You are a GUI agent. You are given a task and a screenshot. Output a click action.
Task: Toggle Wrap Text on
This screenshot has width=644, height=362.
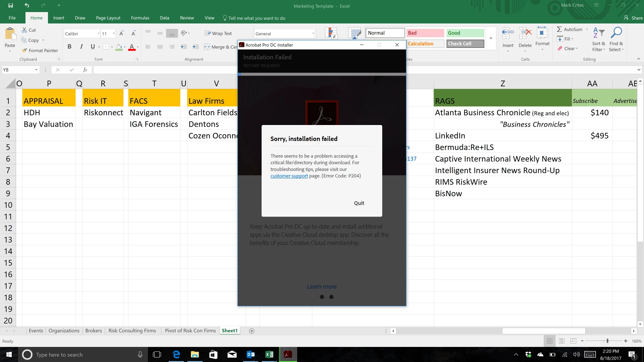click(x=218, y=34)
